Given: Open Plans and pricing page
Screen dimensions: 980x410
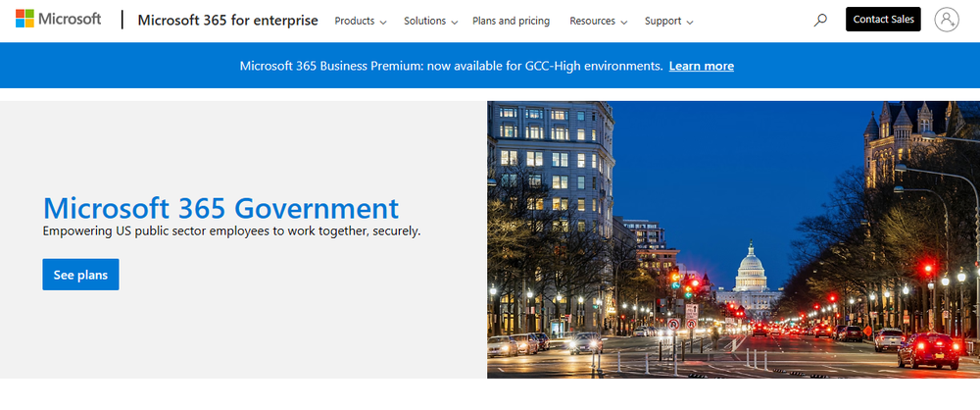Looking at the screenshot, I should (511, 21).
